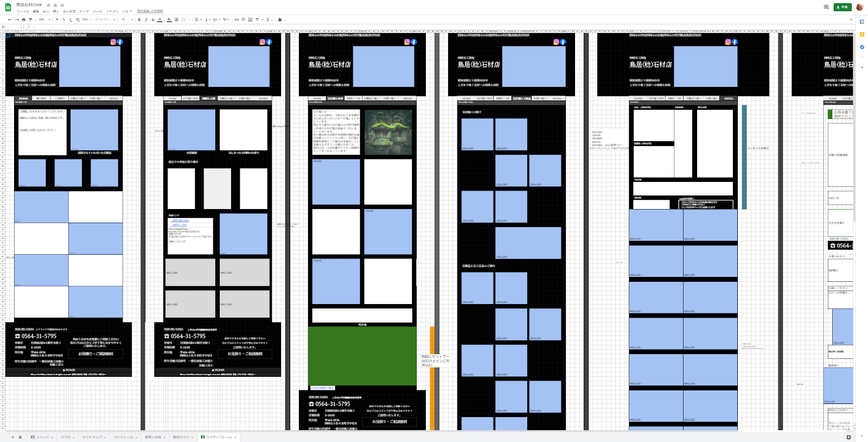This screenshot has height=442, width=868.
Task: Click the merge cells icon
Action: pyautogui.click(x=183, y=20)
